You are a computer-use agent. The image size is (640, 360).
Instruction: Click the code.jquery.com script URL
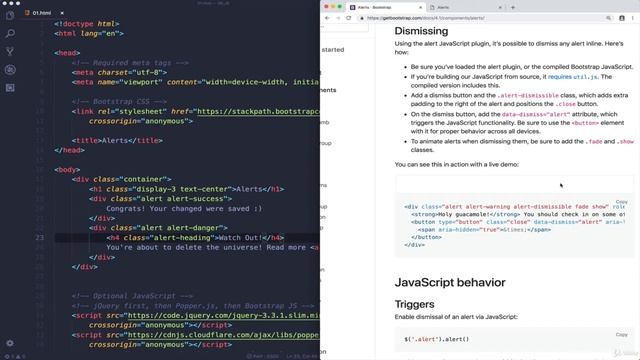(x=224, y=316)
